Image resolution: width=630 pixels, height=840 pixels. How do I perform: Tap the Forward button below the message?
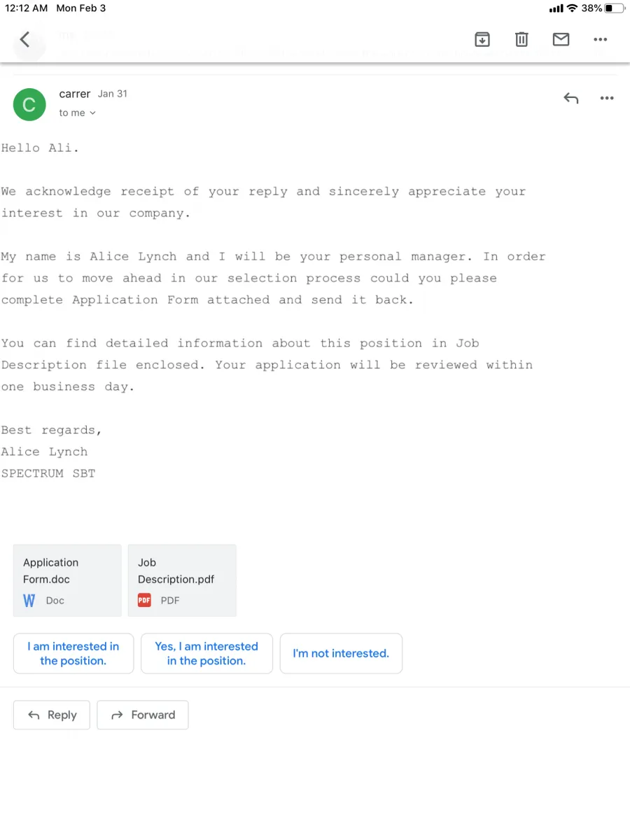coord(143,715)
